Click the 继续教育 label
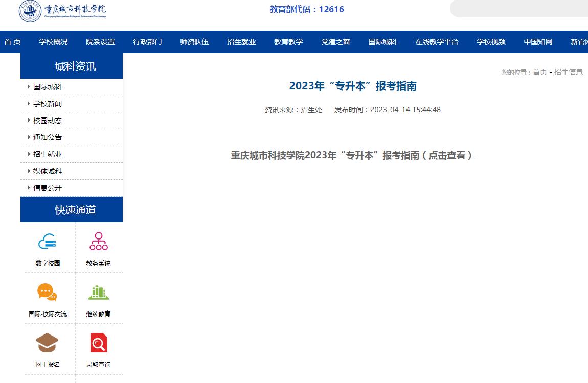 (98, 314)
